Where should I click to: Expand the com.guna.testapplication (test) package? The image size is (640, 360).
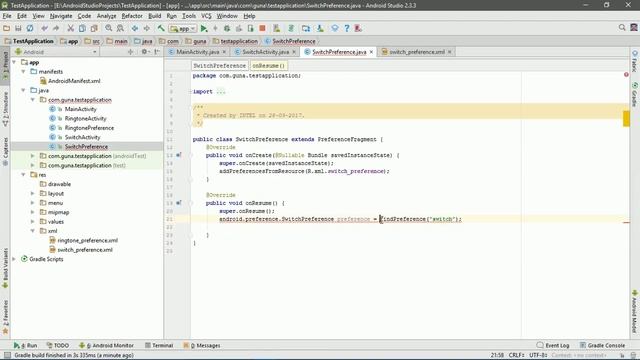click(x=33, y=165)
